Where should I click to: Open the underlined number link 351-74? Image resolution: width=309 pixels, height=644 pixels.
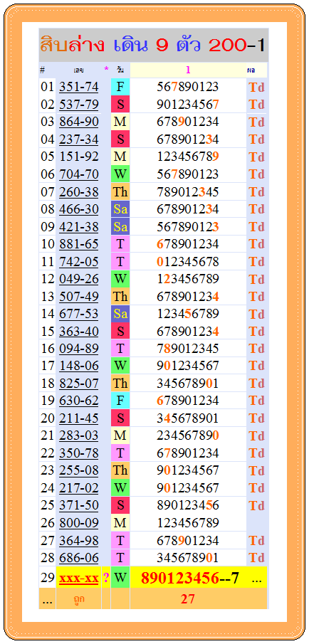(79, 87)
